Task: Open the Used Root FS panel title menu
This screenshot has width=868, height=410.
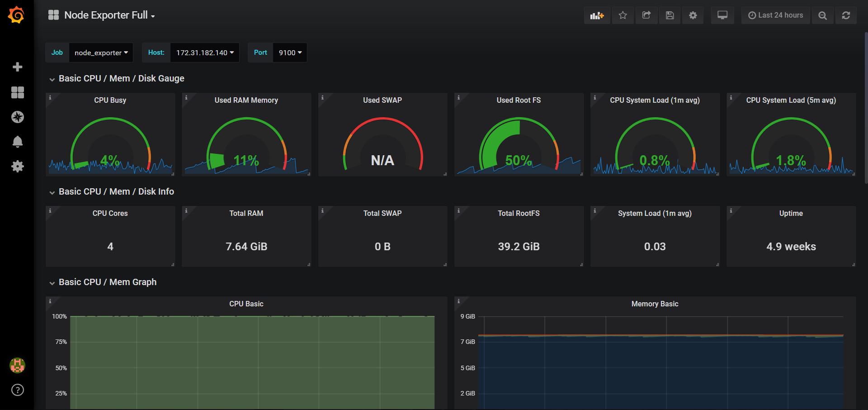Action: [x=519, y=100]
